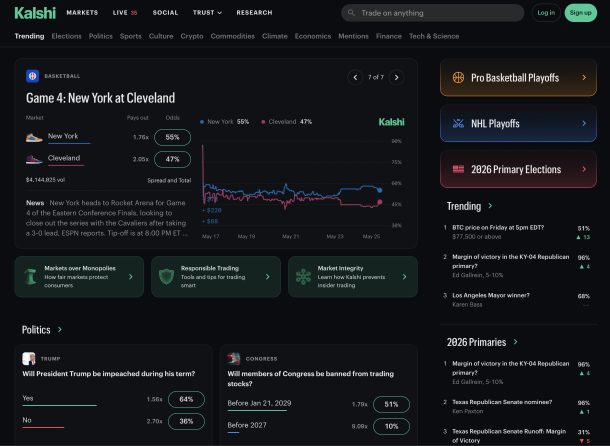Viewport: 610px width, 446px height.
Task: Click the Cleveland sneaker icon
Action: click(x=34, y=159)
